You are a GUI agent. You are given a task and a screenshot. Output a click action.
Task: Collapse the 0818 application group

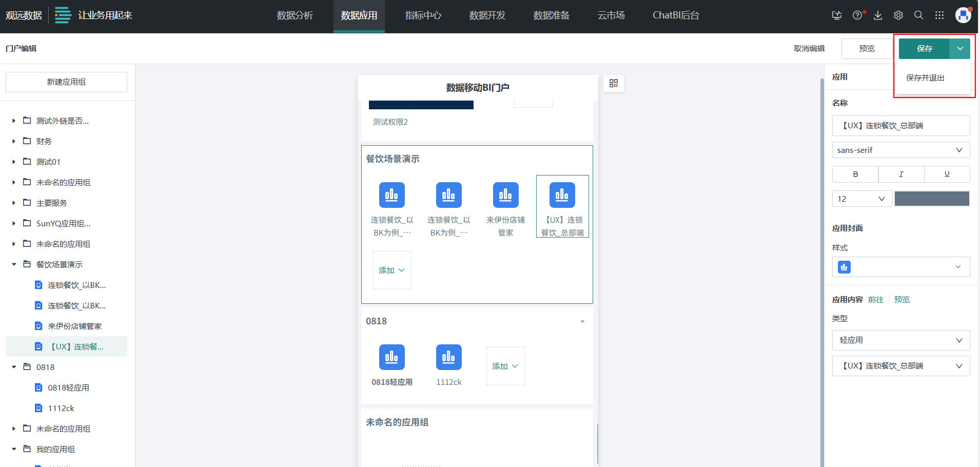click(582, 320)
